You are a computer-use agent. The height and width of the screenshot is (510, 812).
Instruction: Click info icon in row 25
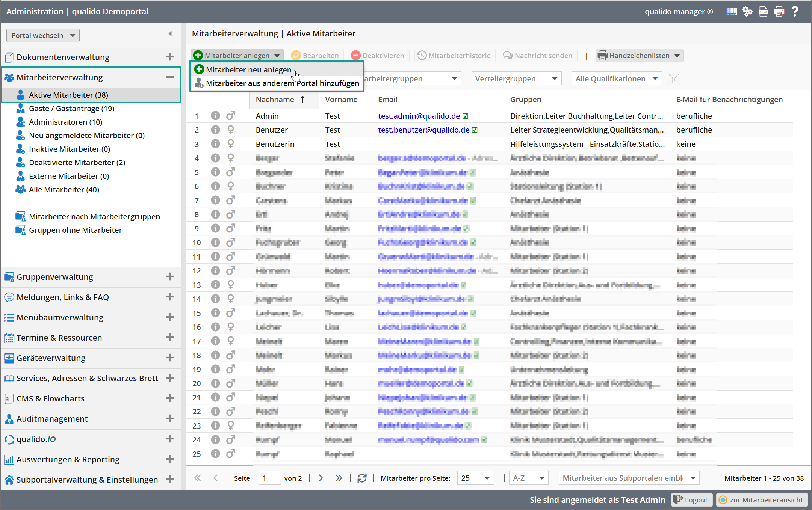click(215, 454)
